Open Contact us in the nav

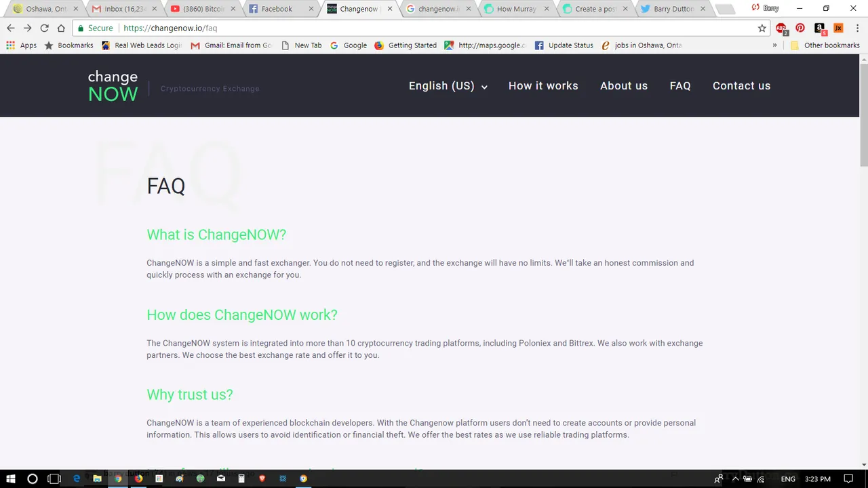pos(741,86)
